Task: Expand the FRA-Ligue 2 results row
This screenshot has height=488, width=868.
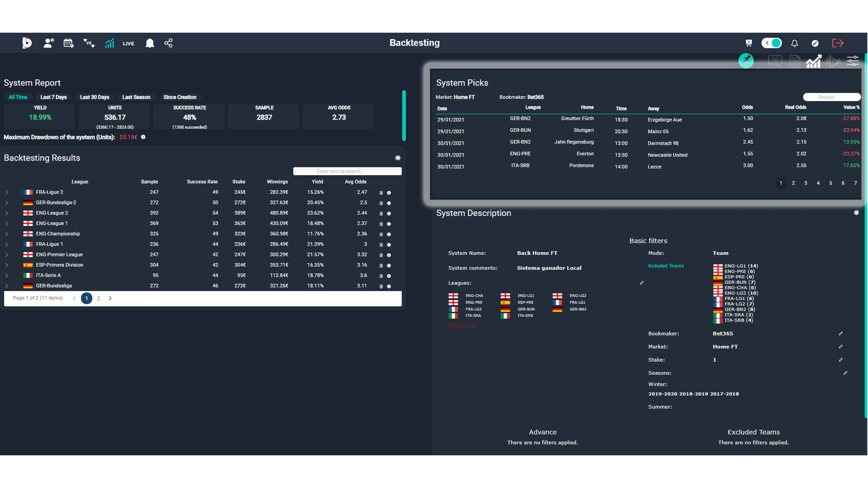Action: click(7, 192)
